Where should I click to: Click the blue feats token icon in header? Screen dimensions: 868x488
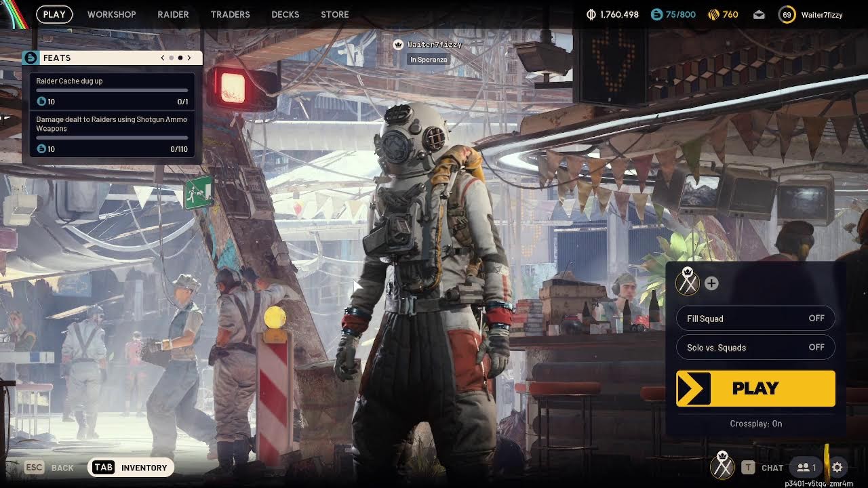pyautogui.click(x=656, y=14)
